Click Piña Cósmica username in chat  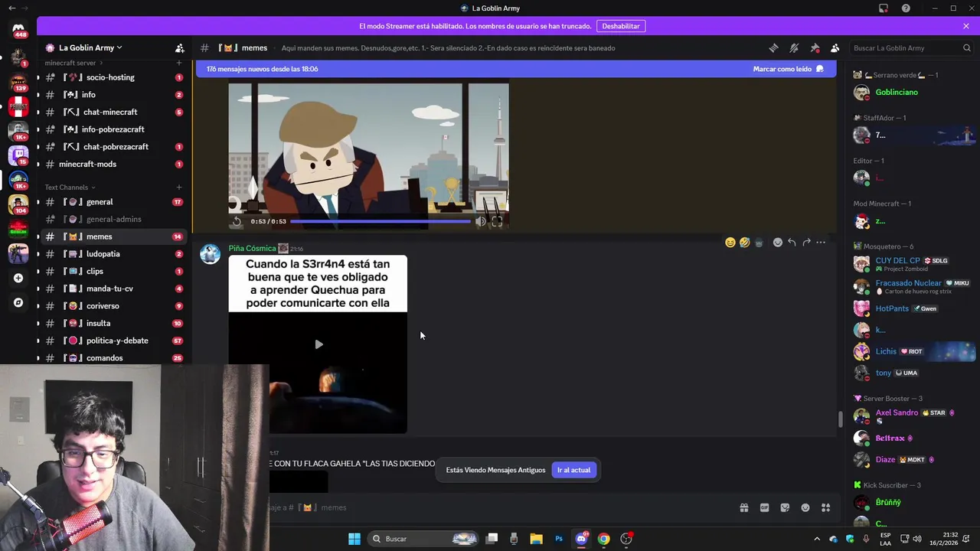252,248
